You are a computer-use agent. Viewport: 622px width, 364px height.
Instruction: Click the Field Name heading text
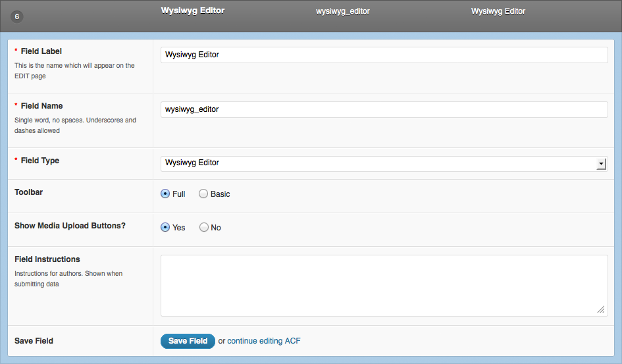41,106
